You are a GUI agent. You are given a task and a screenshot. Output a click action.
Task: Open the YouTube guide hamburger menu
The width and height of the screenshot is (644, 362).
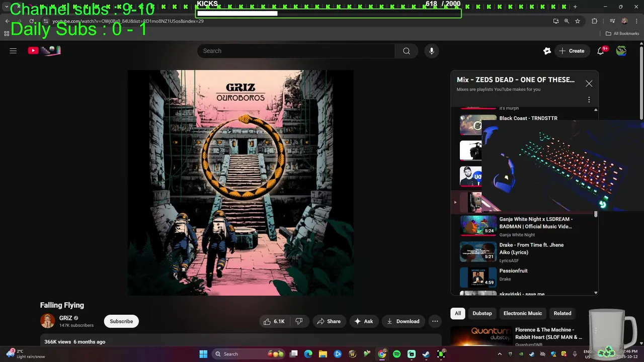[x=13, y=51]
